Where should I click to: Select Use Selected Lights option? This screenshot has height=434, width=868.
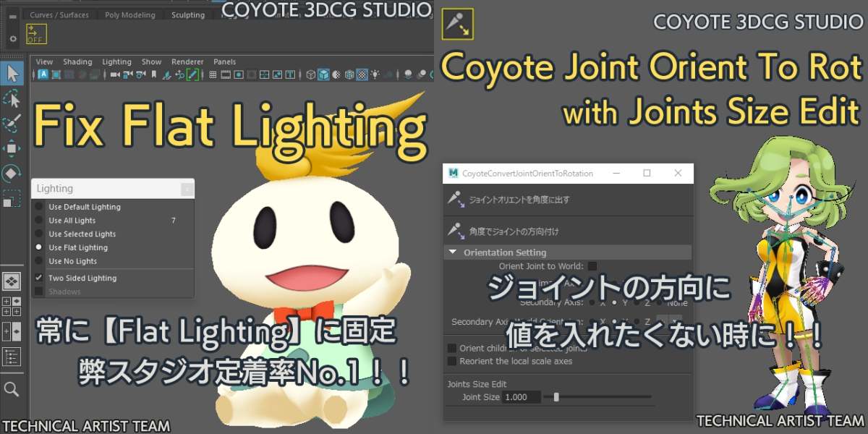pos(113,234)
